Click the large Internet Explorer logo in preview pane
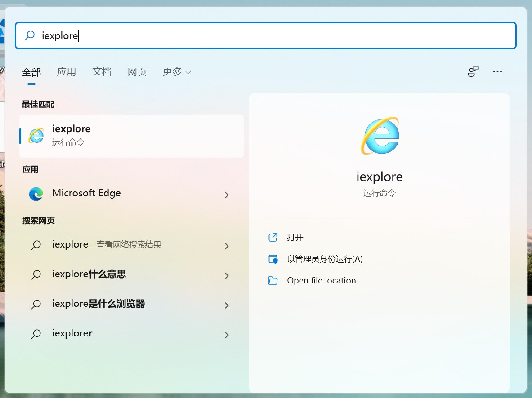Viewport: 532px width, 398px height. tap(380, 136)
